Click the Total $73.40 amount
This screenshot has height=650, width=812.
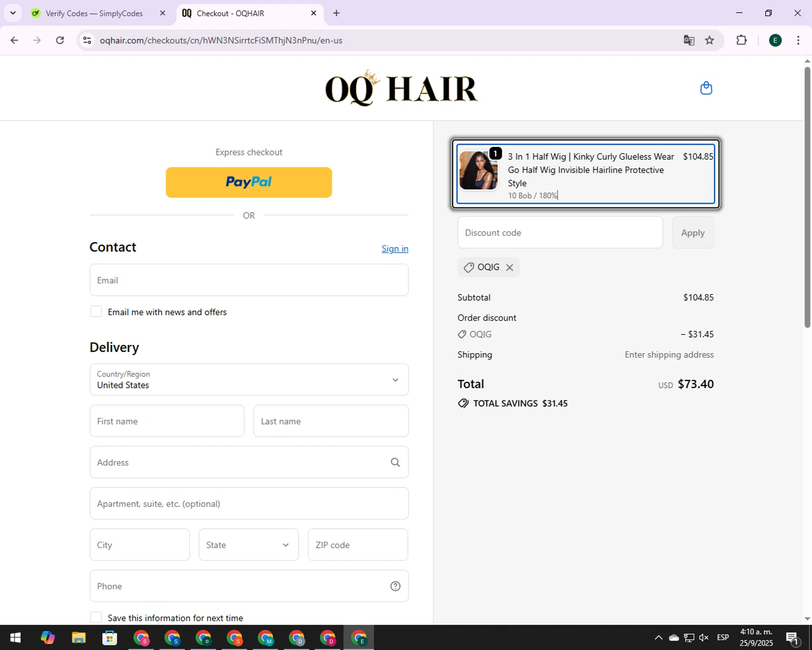click(696, 384)
